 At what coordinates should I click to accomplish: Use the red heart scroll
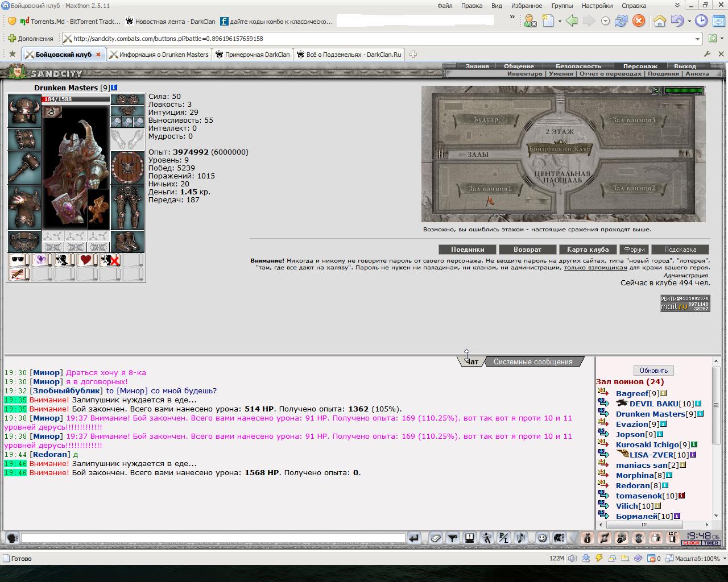pyautogui.click(x=86, y=260)
